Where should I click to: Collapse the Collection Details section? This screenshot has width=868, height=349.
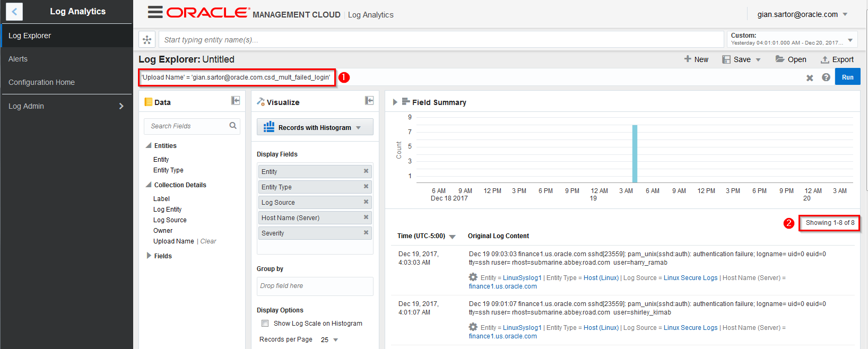tap(149, 185)
